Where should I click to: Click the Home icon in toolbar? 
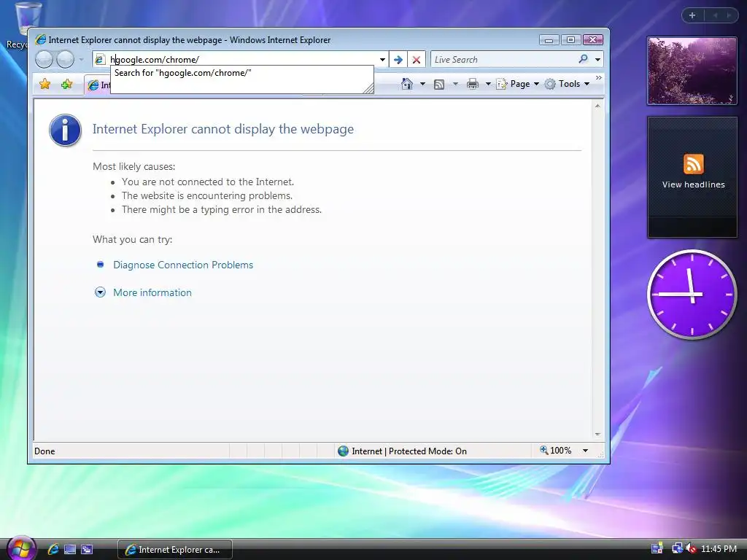click(407, 84)
